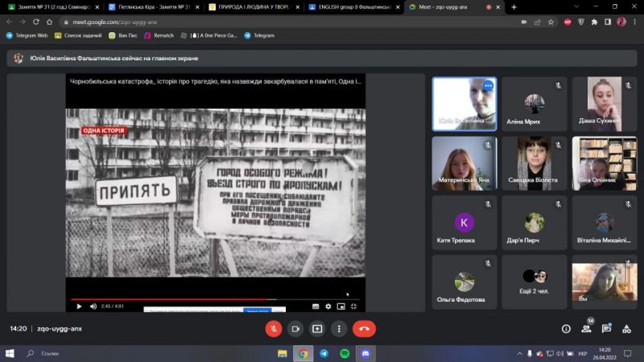This screenshot has width=644, height=362.
Task: Open a new browser tab
Action: click(514, 7)
